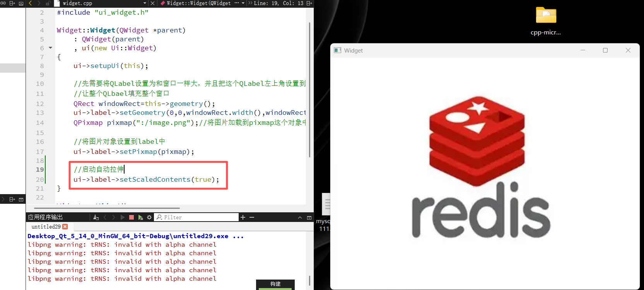Viewport: 644px width, 290px height.
Task: Click the 应用程序输出 pane title
Action: (x=45, y=217)
